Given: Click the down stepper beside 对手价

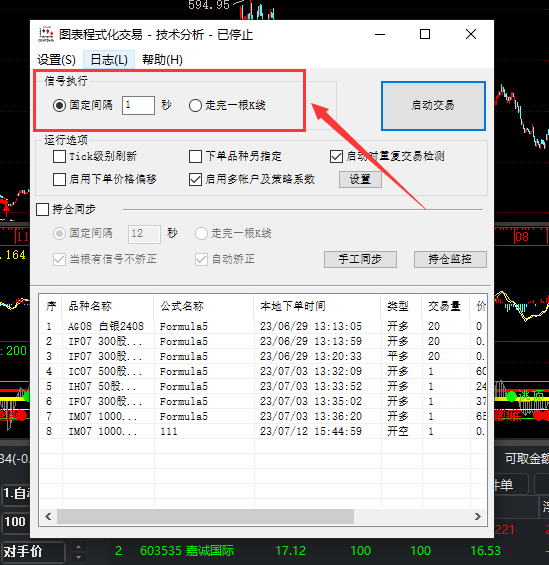Looking at the screenshot, I should 79,557.
